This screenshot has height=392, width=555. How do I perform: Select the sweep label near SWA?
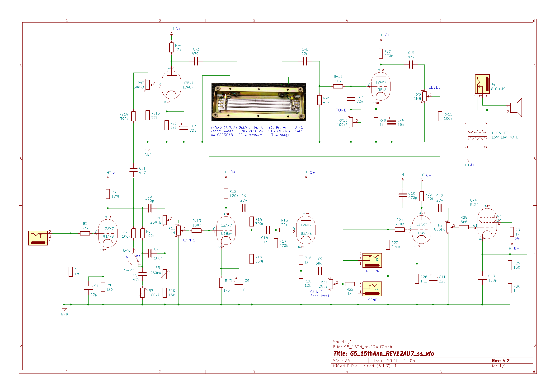pos(129,270)
